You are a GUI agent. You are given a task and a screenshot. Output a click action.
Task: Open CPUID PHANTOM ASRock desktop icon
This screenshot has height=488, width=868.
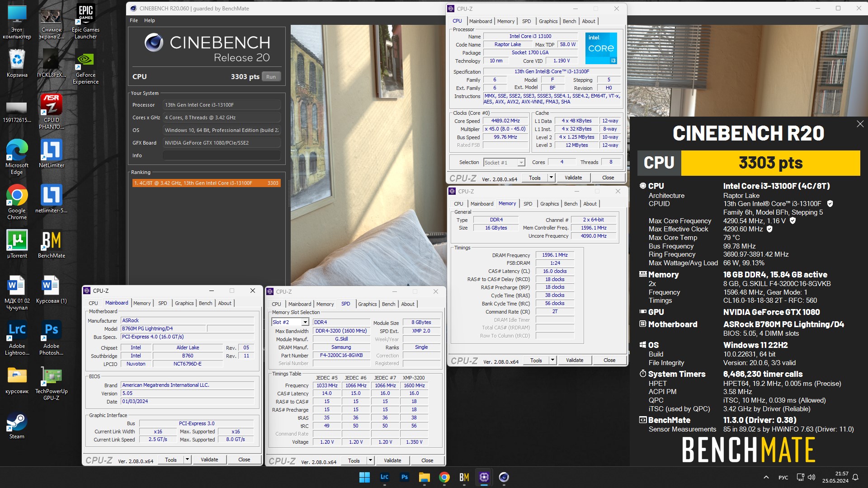tap(51, 112)
